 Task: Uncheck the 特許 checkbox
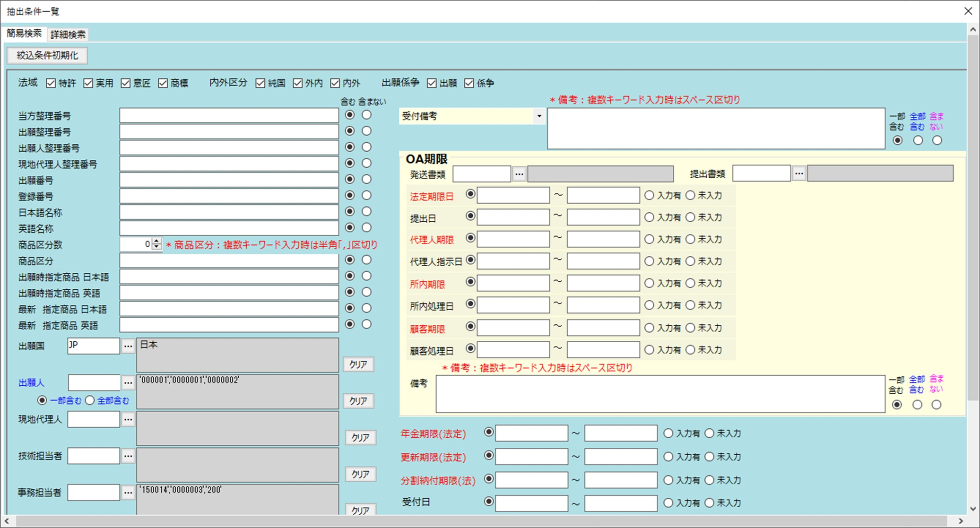[x=51, y=83]
